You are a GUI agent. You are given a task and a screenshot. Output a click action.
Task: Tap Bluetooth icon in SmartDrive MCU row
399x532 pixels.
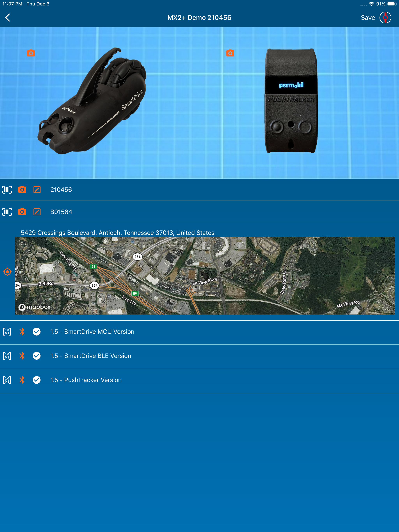pyautogui.click(x=22, y=331)
